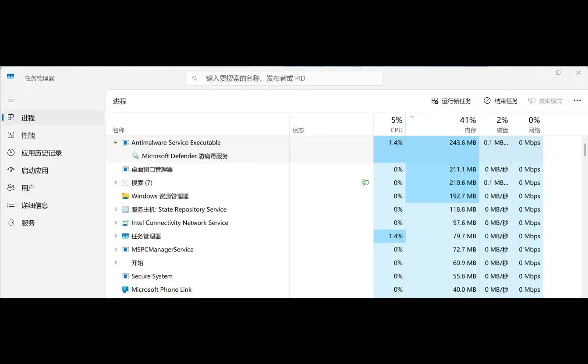Select the 用户 sidebar icon
Image resolution: width=588 pixels, height=364 pixels.
11,187
